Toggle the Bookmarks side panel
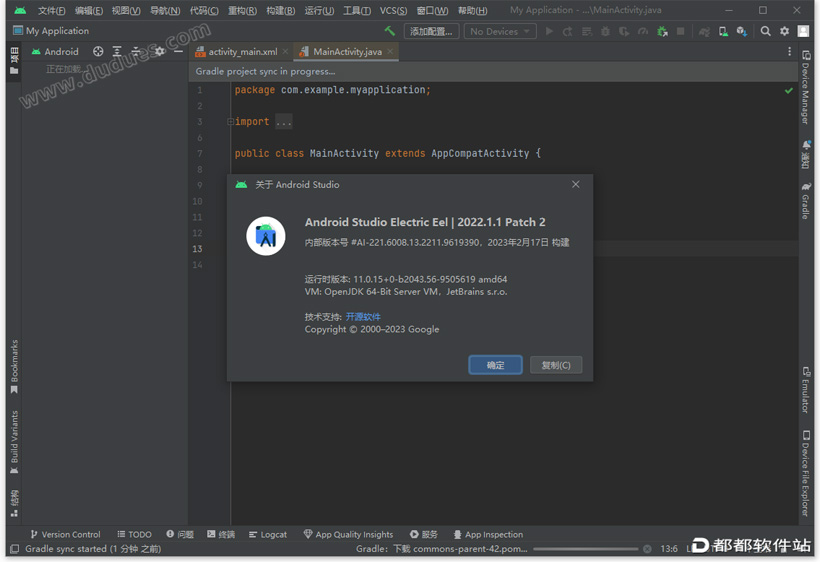 tap(14, 367)
